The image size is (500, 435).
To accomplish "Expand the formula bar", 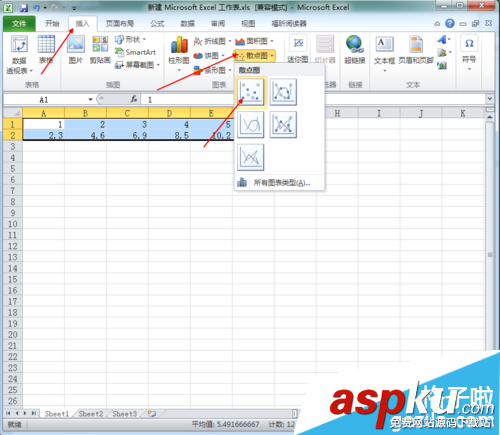I will [489, 99].
